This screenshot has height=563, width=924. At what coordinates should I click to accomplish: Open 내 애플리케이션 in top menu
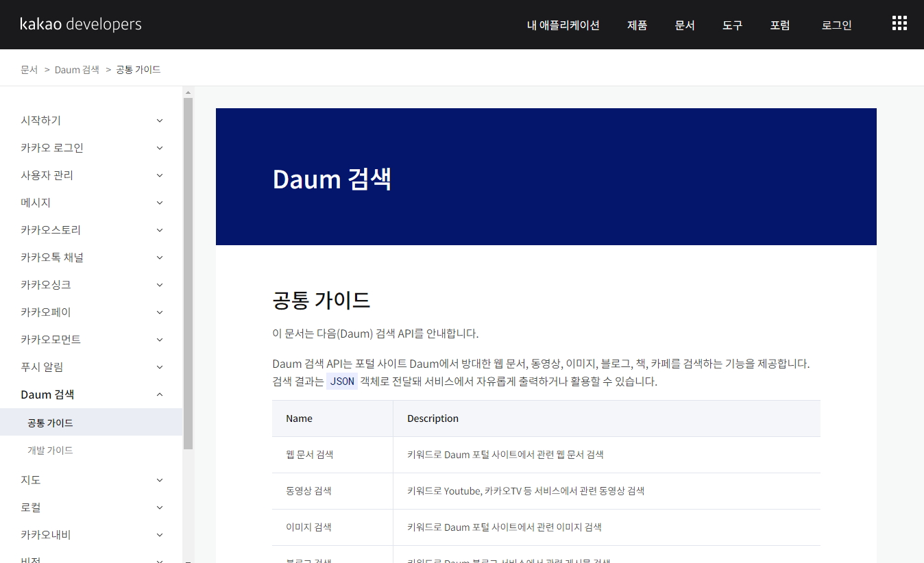(x=563, y=25)
